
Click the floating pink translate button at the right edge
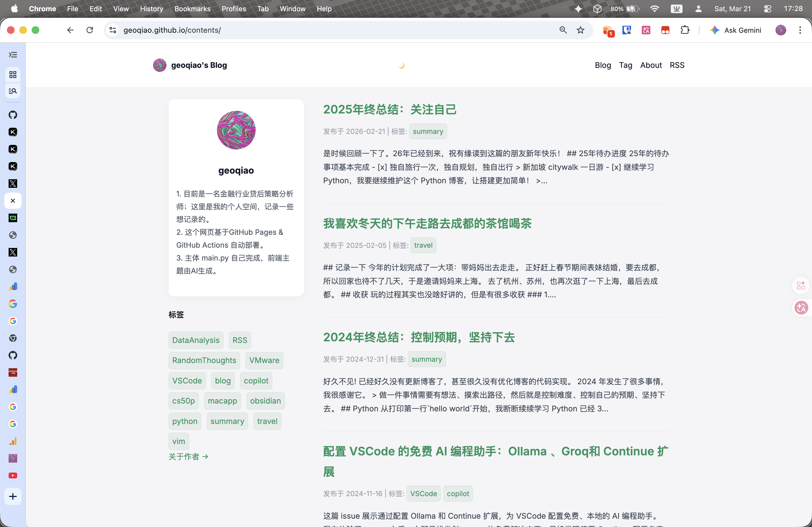[801, 308]
